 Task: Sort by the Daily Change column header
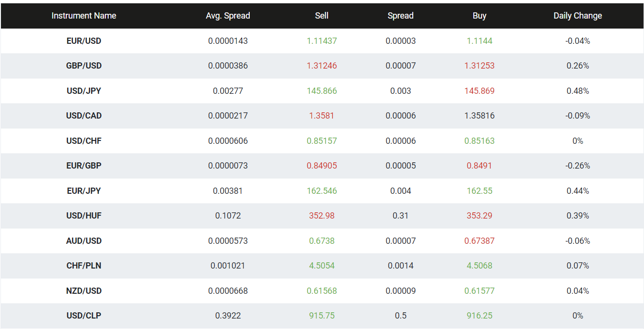(578, 15)
